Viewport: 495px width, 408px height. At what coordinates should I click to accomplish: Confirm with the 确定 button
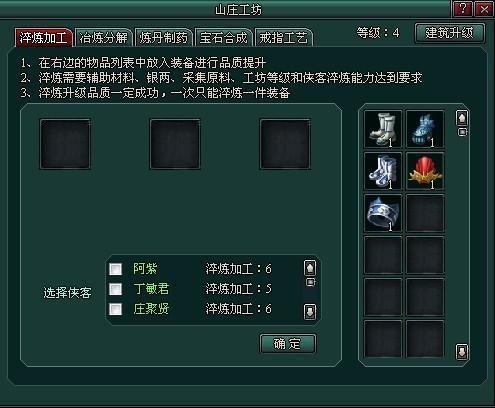click(x=287, y=344)
